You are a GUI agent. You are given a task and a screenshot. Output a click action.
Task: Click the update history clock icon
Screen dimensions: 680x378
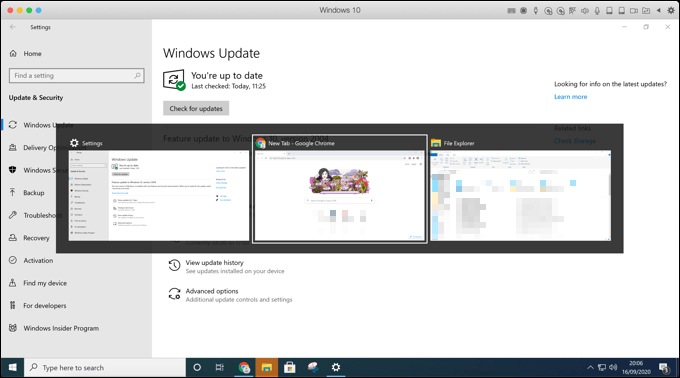click(x=174, y=265)
